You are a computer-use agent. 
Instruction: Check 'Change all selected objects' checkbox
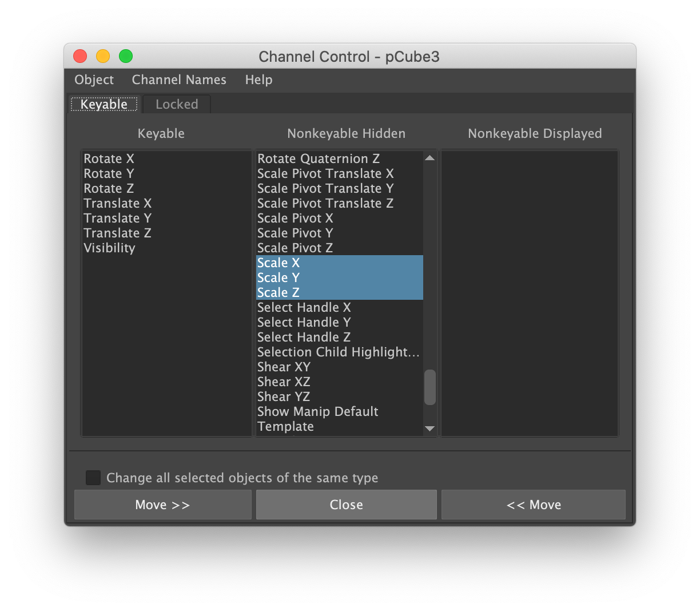tap(93, 478)
